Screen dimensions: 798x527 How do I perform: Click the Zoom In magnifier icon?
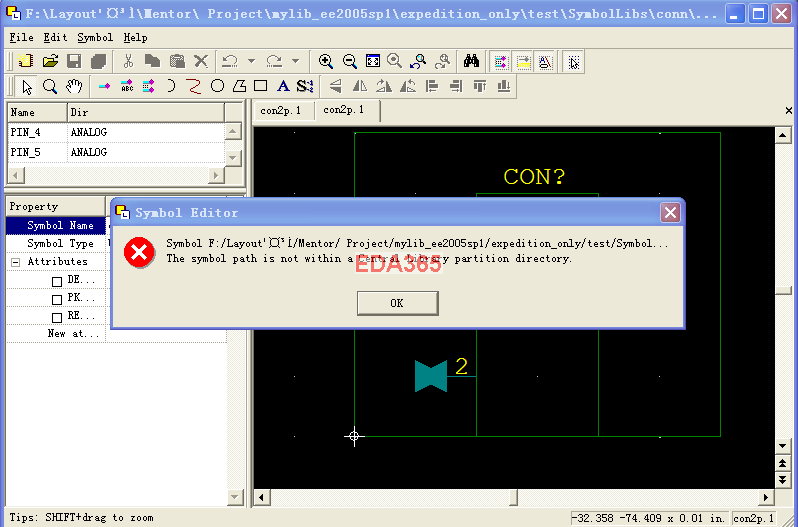[x=326, y=62]
